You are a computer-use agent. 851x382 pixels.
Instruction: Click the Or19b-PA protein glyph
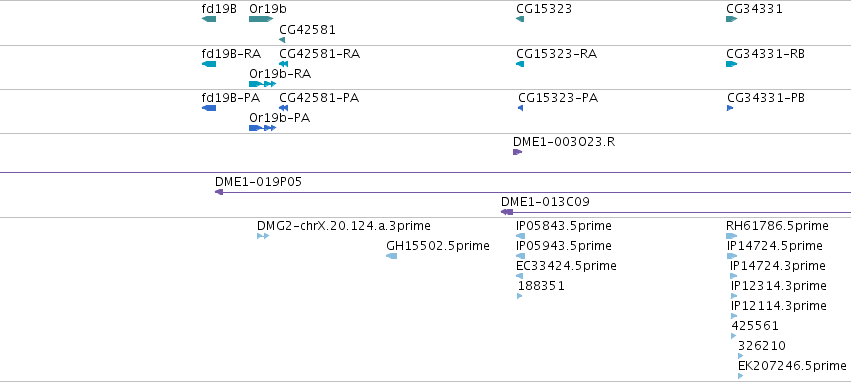pos(263,128)
